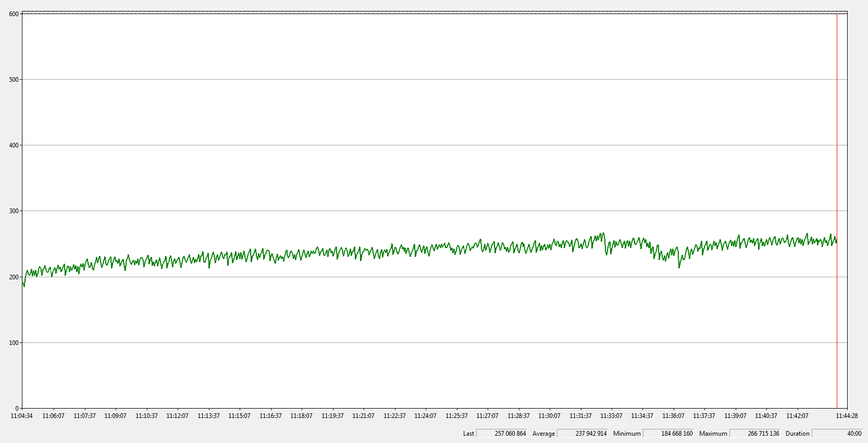
Task: Click the 11:40:37 time axis label
Action: [766, 416]
